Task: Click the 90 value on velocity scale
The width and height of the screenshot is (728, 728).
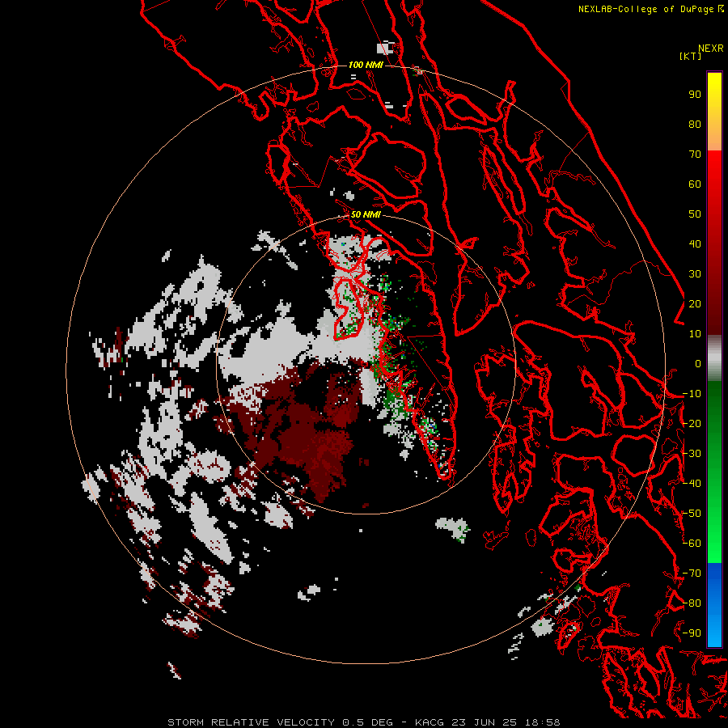Action: [x=695, y=95]
